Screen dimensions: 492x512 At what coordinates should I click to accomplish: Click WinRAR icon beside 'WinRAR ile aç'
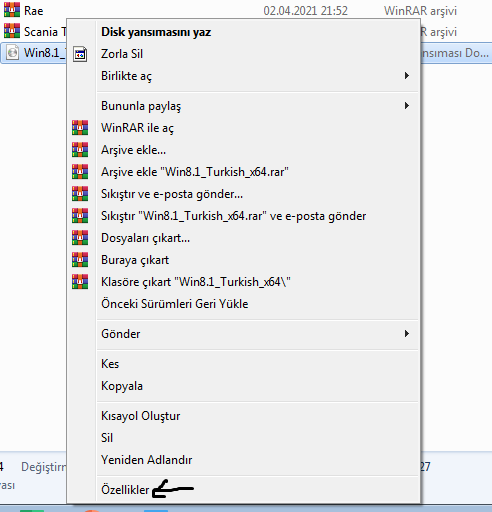click(80, 128)
